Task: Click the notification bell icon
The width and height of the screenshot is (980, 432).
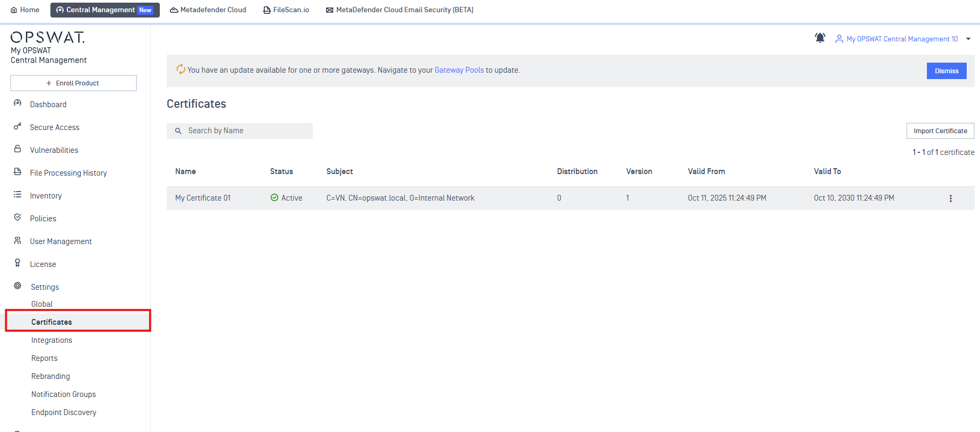Action: tap(820, 38)
